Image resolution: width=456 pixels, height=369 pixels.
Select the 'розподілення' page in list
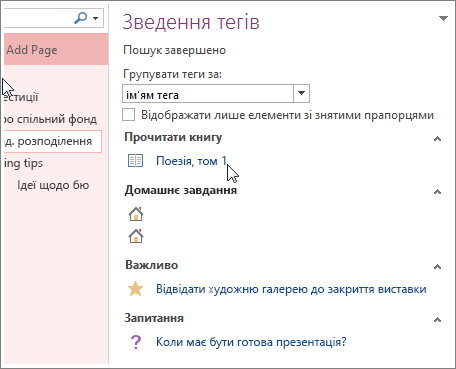(53, 141)
